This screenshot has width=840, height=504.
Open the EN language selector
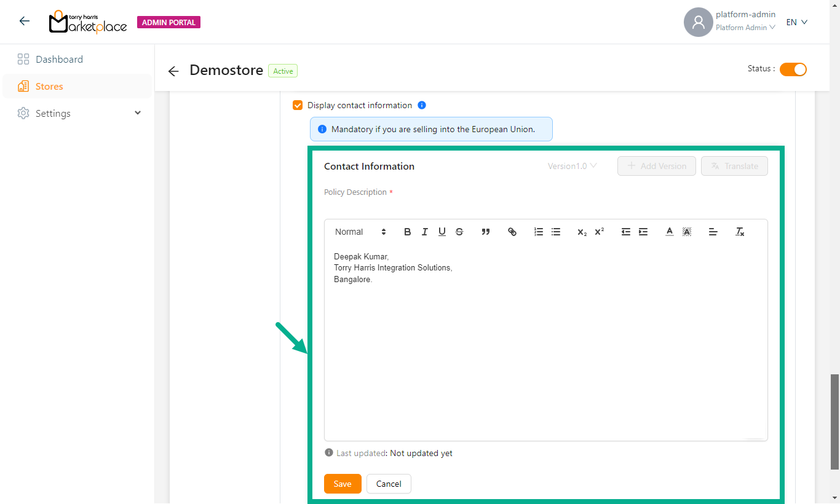pos(796,22)
